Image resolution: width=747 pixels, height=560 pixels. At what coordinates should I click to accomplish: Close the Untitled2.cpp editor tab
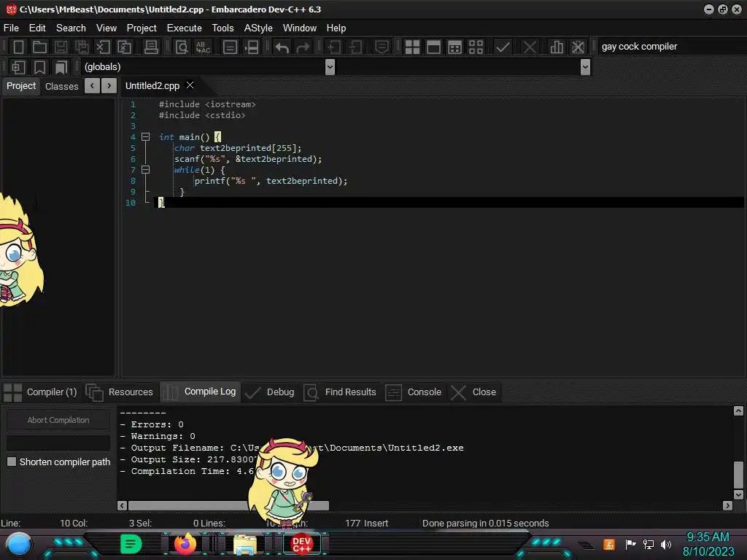(x=190, y=85)
